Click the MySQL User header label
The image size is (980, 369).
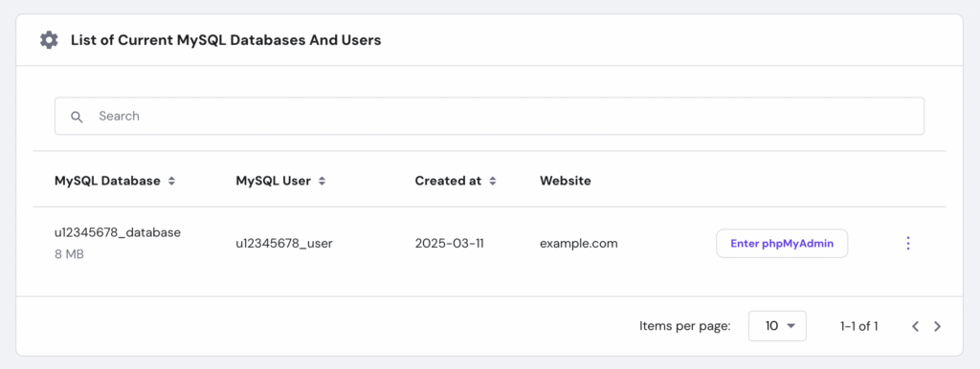[273, 181]
